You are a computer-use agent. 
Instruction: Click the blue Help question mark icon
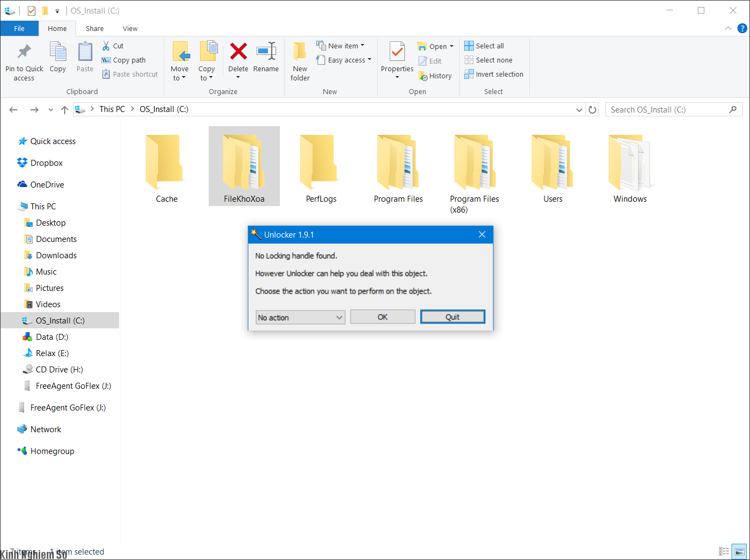click(x=742, y=28)
